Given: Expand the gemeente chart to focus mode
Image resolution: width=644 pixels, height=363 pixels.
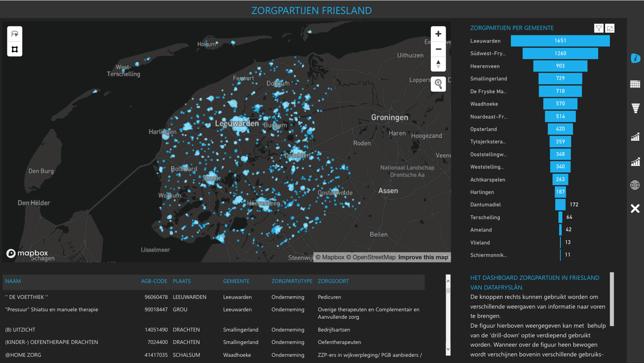Looking at the screenshot, I should pos(610,28).
